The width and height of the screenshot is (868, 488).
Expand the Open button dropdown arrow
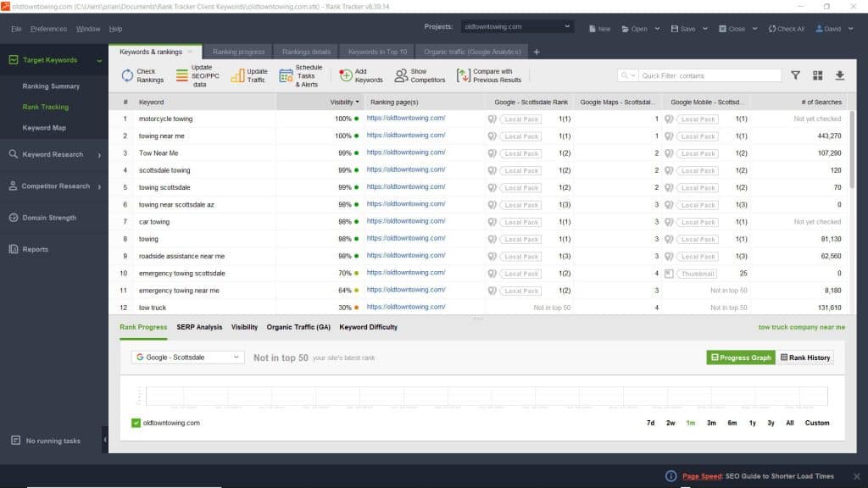(657, 29)
